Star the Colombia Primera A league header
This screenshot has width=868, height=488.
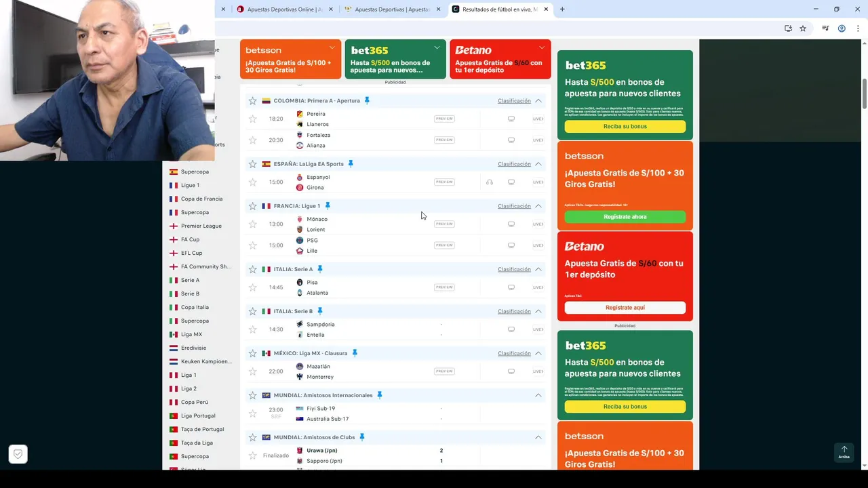click(x=252, y=100)
